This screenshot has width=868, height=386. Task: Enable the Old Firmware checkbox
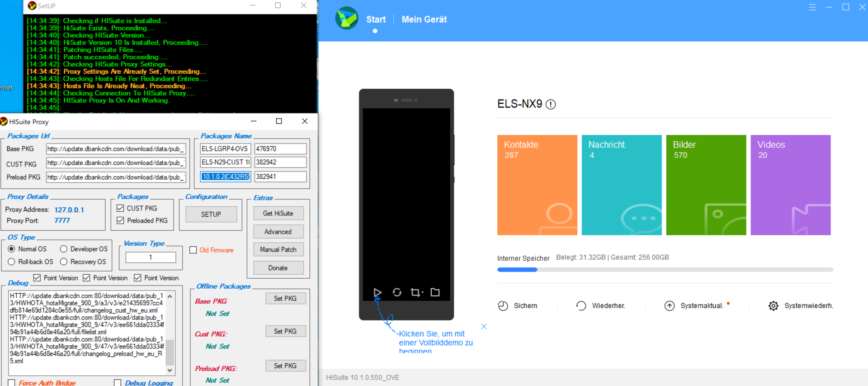193,250
